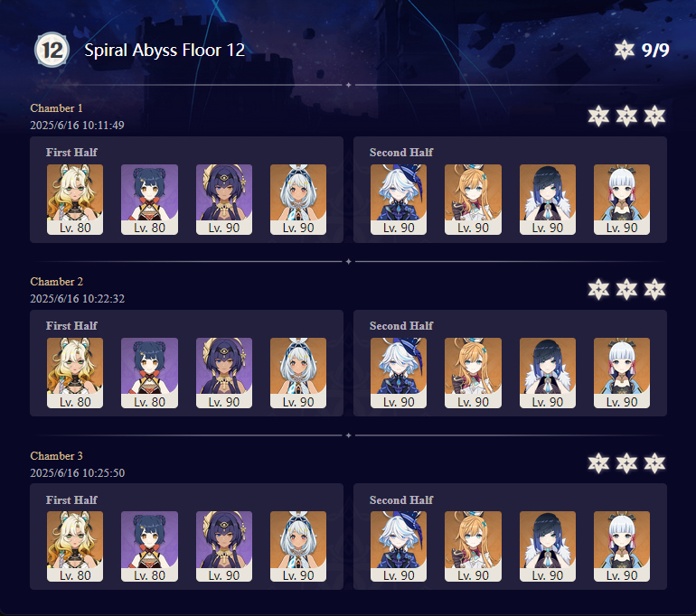The image size is (696, 616).
Task: Click first star of Chamber 1 rating
Action: tap(598, 117)
